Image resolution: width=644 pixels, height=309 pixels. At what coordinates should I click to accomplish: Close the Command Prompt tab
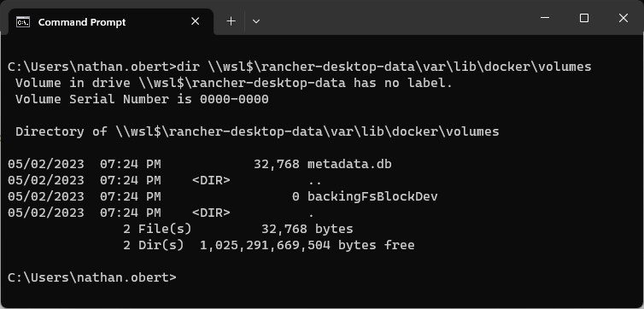coord(195,21)
